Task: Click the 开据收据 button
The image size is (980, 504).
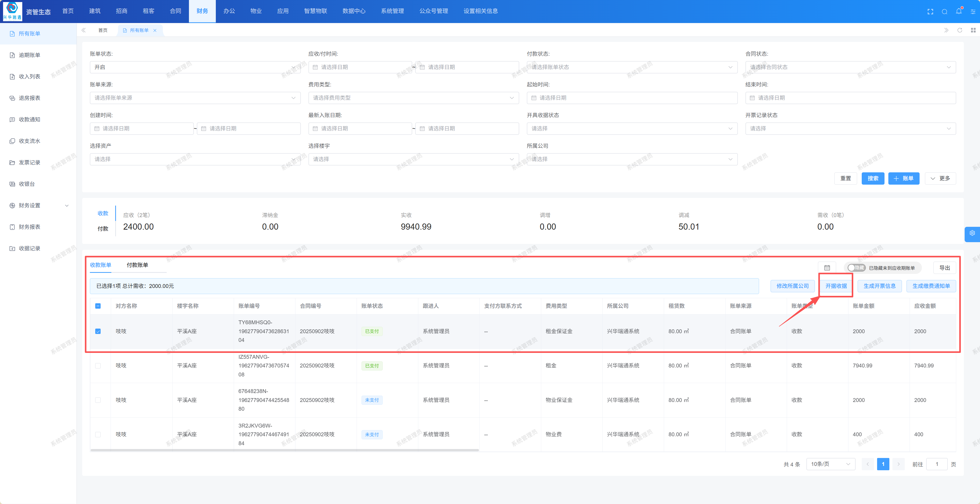Action: point(836,286)
